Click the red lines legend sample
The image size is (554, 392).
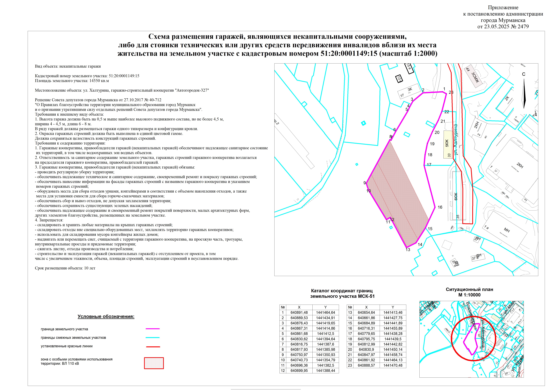click(x=153, y=347)
